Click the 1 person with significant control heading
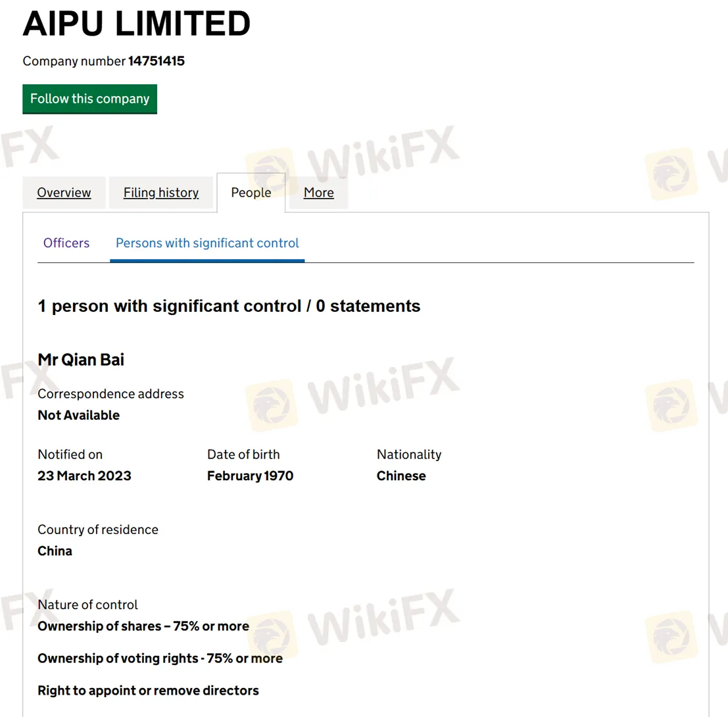Viewport: 728px width, 717px height. 229,306
